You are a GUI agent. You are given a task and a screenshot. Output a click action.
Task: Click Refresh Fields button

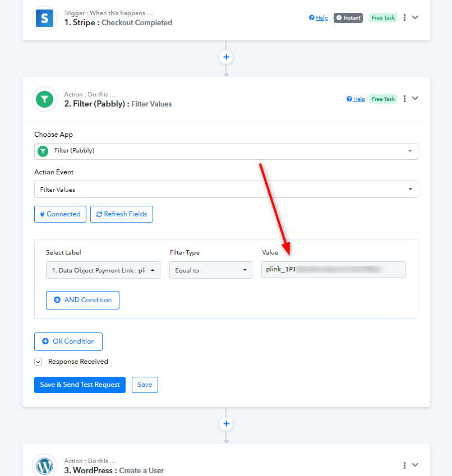coord(122,214)
